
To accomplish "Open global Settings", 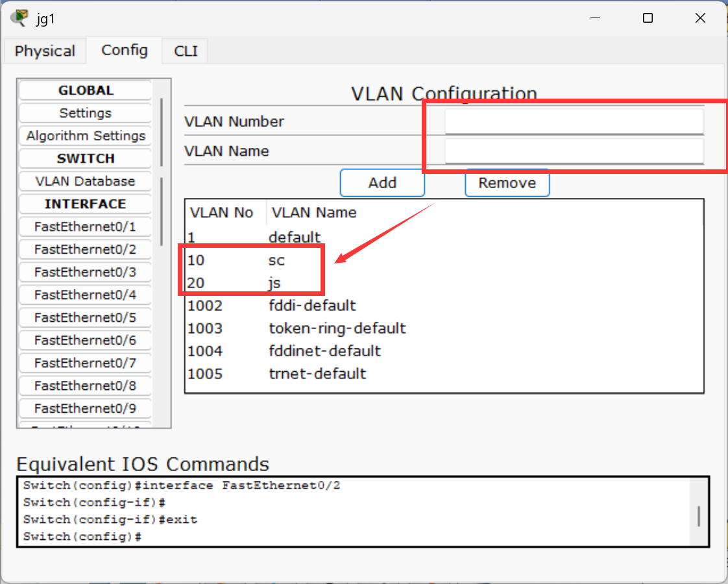I will (86, 113).
